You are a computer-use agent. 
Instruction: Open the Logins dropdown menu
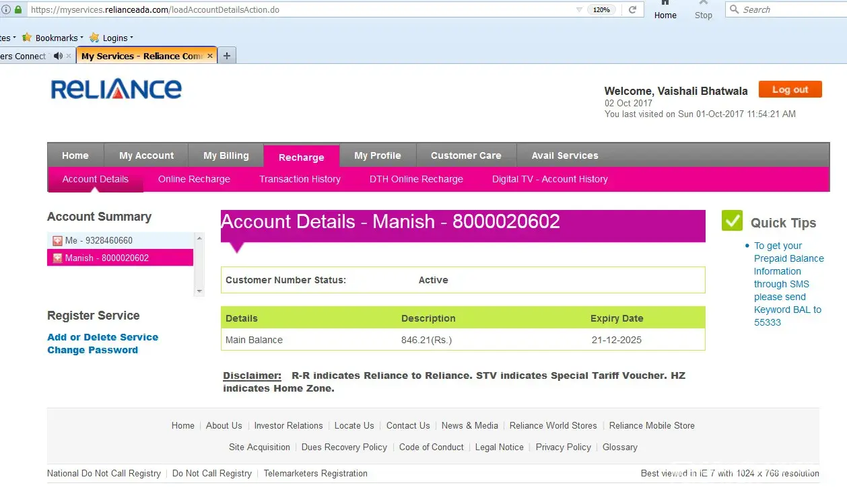[x=112, y=38]
